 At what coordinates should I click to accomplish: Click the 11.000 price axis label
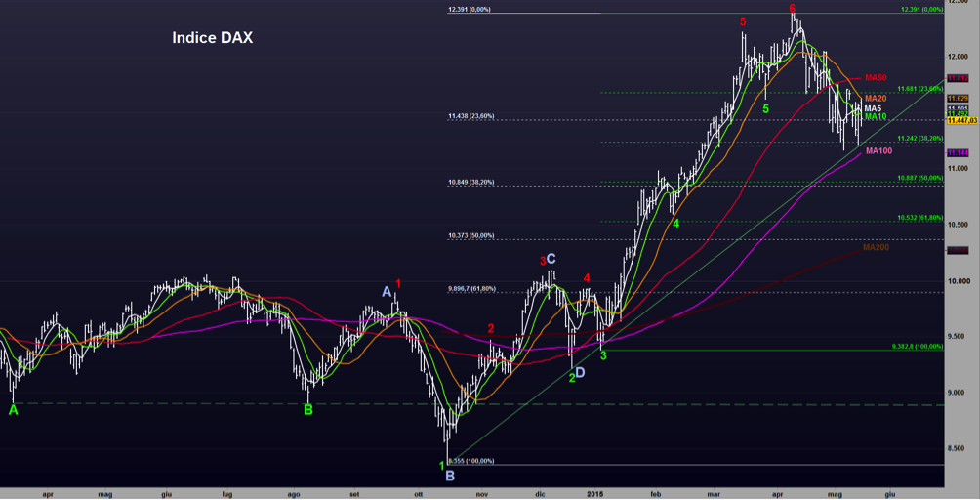point(958,169)
